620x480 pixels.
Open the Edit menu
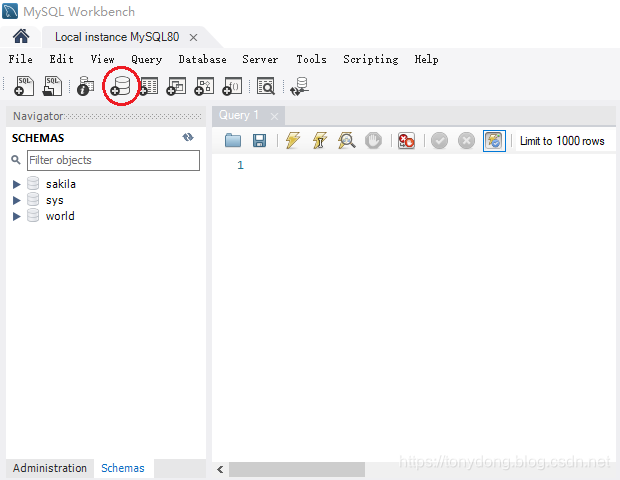61,59
